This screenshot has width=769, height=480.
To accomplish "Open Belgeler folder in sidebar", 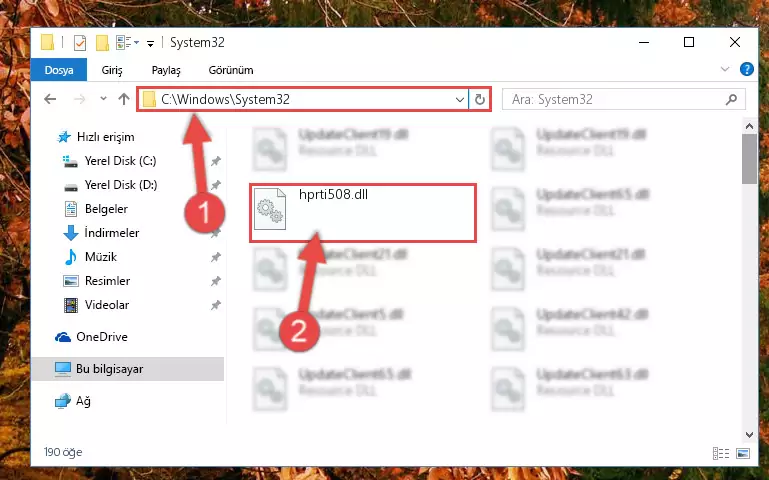I will click(106, 209).
